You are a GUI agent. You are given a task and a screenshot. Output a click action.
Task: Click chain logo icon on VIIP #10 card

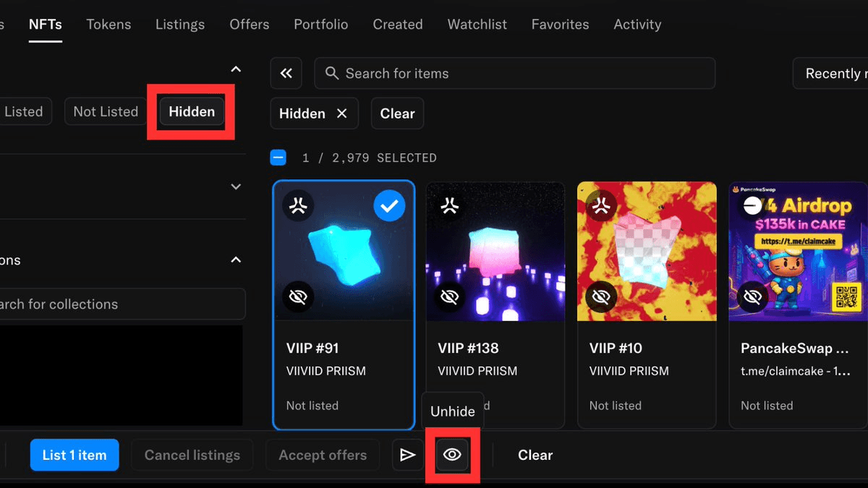tap(601, 207)
